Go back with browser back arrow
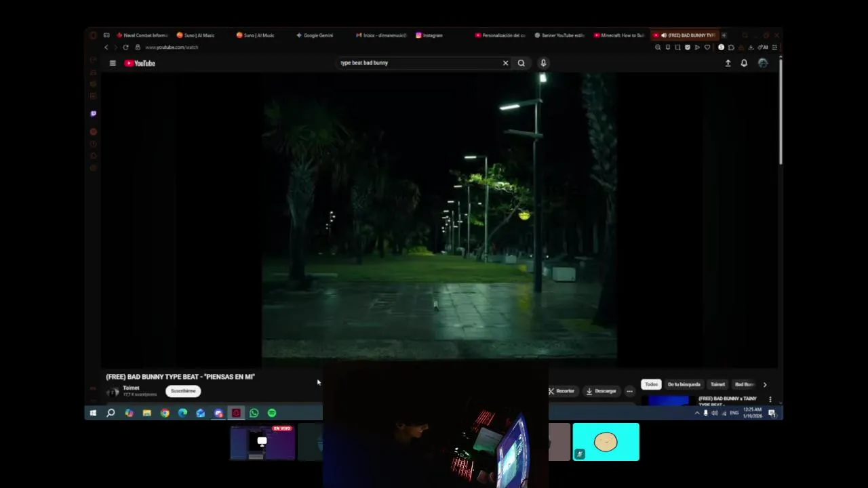Screen dimensions: 868x488 pyautogui.click(x=106, y=47)
